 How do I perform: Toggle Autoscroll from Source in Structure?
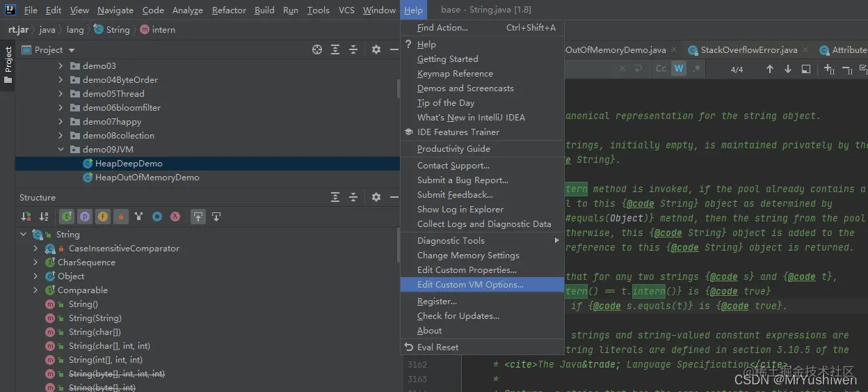point(216,217)
